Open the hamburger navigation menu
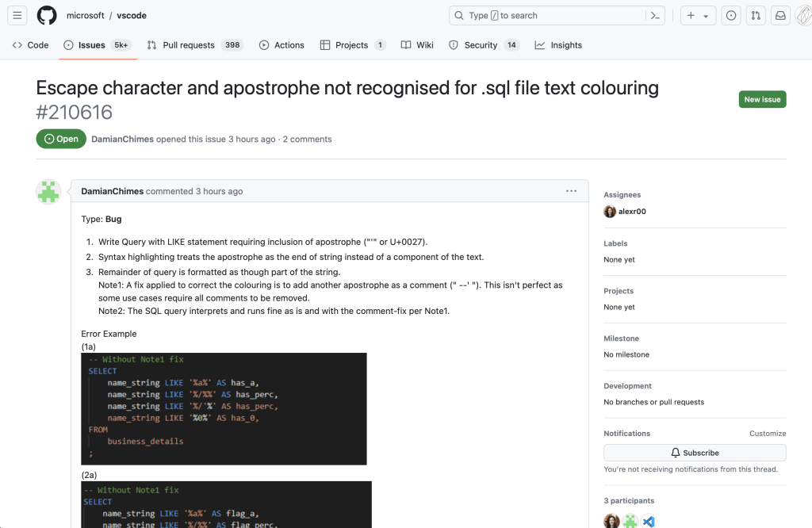The height and width of the screenshot is (528, 812). click(17, 16)
